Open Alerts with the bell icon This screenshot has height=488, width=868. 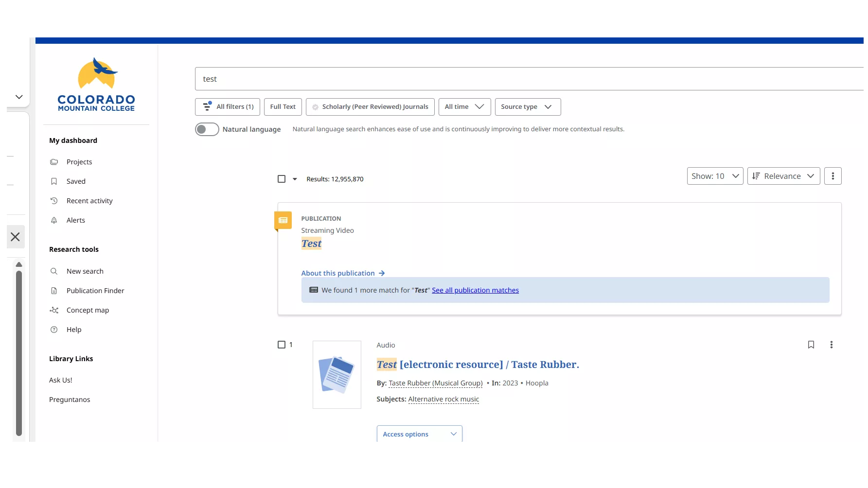coord(75,220)
